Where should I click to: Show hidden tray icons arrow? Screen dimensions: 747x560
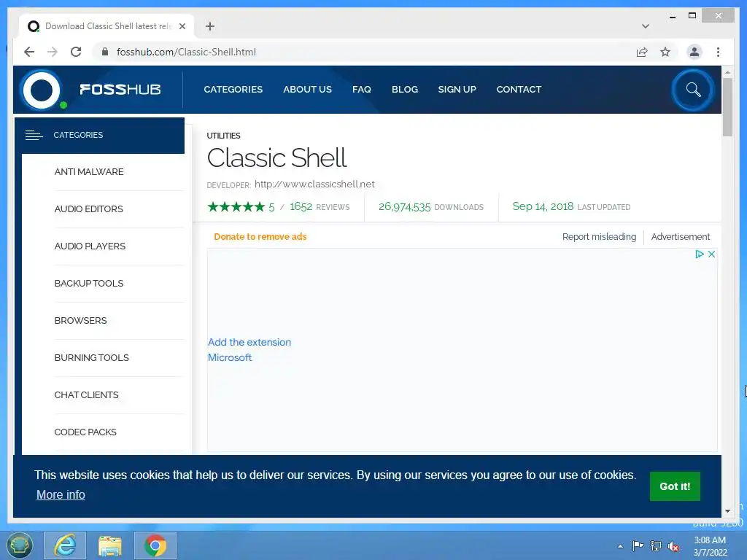coord(620,546)
